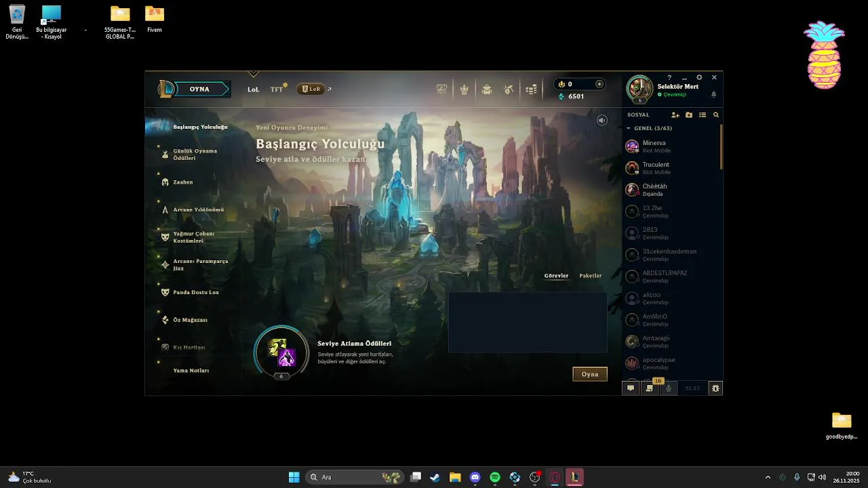Image resolution: width=868 pixels, height=488 pixels.
Task: Click the OYNA play button at top
Action: click(x=199, y=89)
